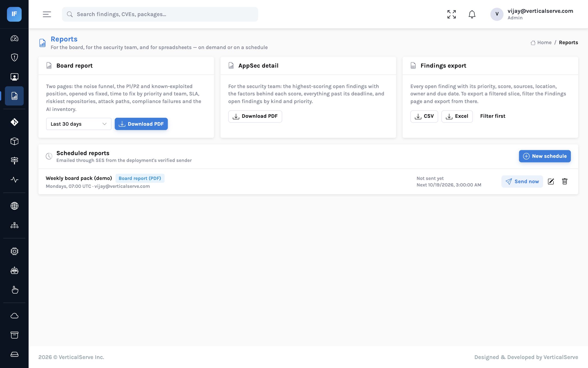This screenshot has height=368, width=588.
Task: Open the user profile card sidebar icon
Action: click(x=14, y=77)
